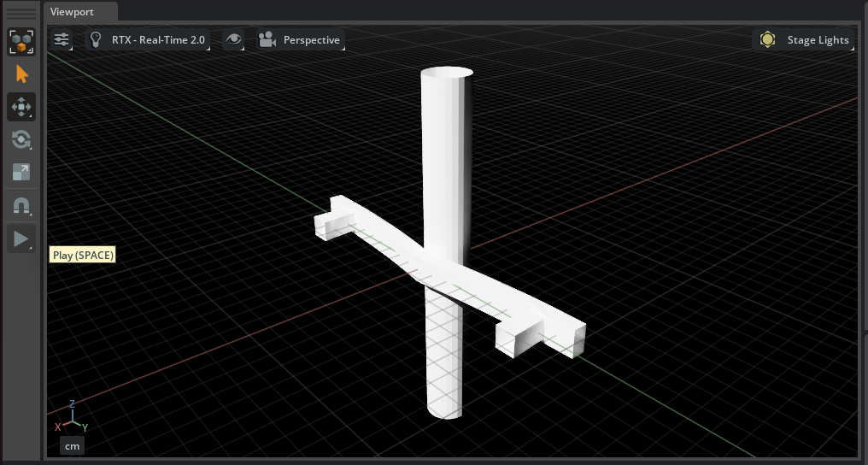Click the cm units label
Image resolution: width=868 pixels, height=465 pixels.
[72, 446]
